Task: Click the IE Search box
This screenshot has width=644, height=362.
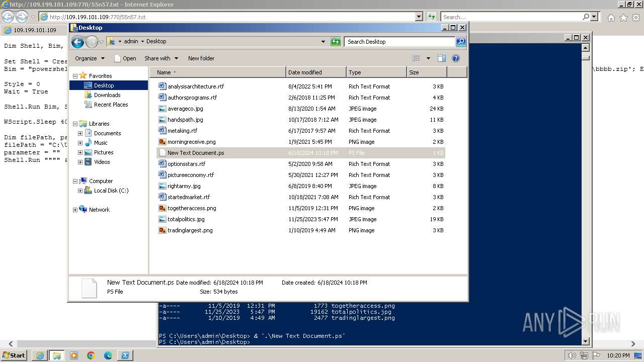Action: [x=512, y=17]
